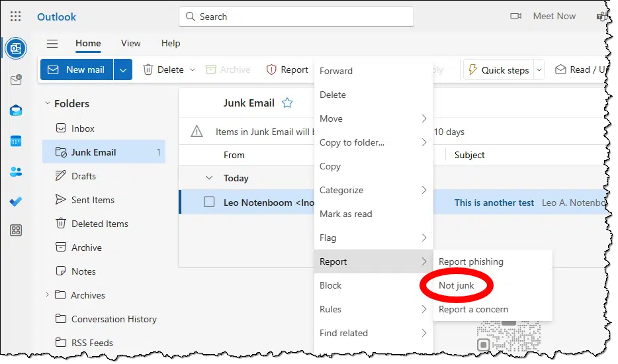The height and width of the screenshot is (364, 618).
Task: Click the Quick steps lightning icon
Action: [472, 69]
